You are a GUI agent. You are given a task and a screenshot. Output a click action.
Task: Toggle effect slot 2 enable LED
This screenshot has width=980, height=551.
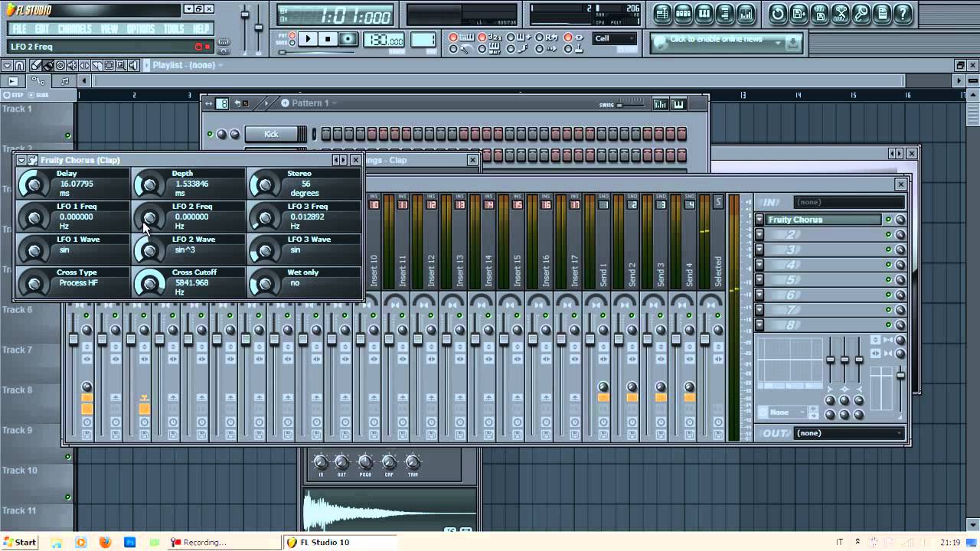(888, 235)
